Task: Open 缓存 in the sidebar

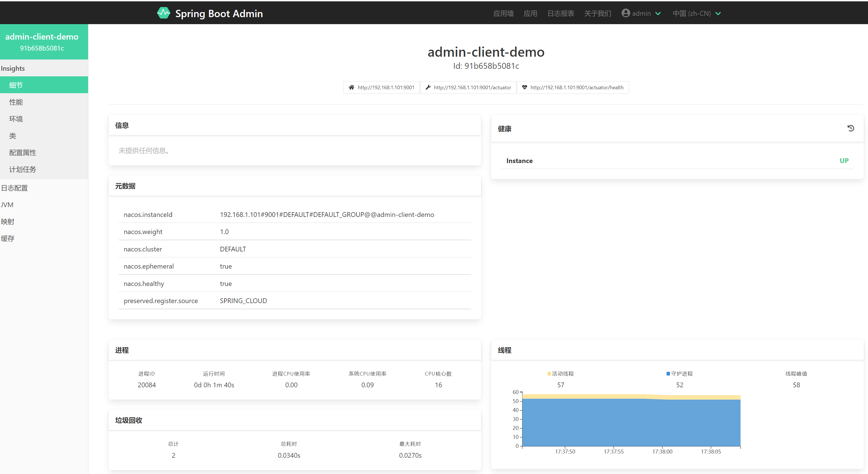Action: tap(44, 238)
